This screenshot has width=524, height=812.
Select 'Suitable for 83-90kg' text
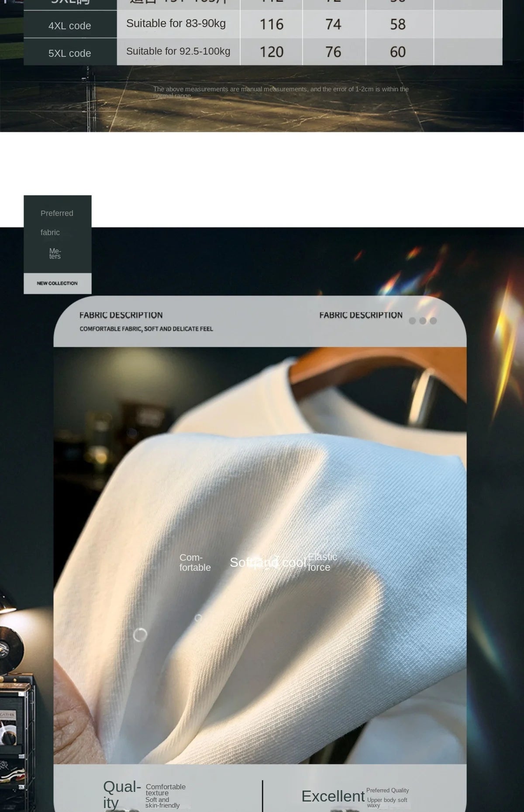tap(176, 24)
